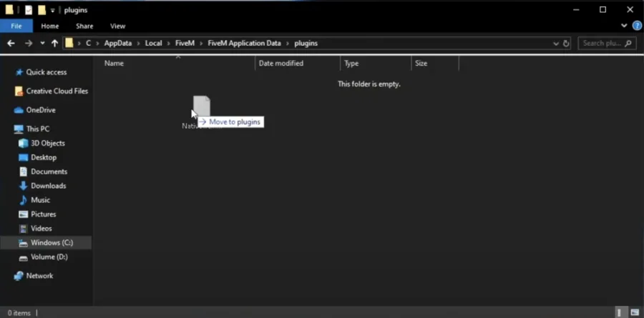The height and width of the screenshot is (318, 644).
Task: Click FiveM Application Data breadcrumb
Action: [245, 43]
